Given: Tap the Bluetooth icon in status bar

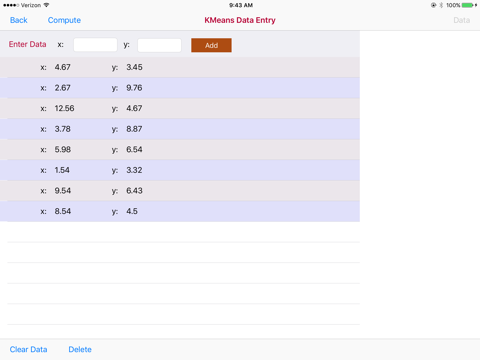Looking at the screenshot, I should tap(441, 5).
